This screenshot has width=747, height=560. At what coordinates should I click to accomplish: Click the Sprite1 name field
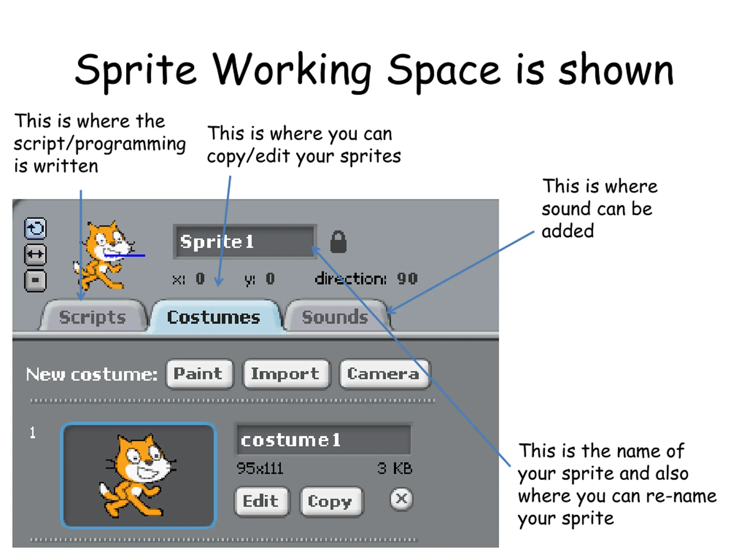[x=245, y=242]
